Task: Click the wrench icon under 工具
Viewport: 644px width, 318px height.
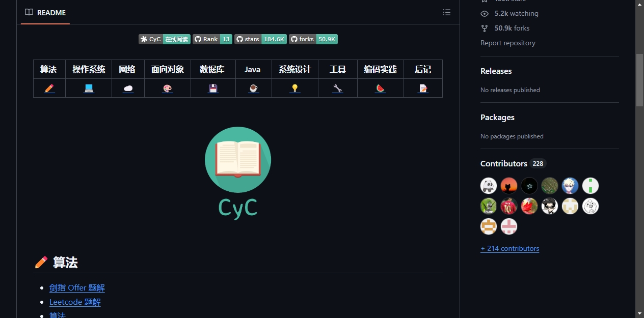Action: (337, 88)
